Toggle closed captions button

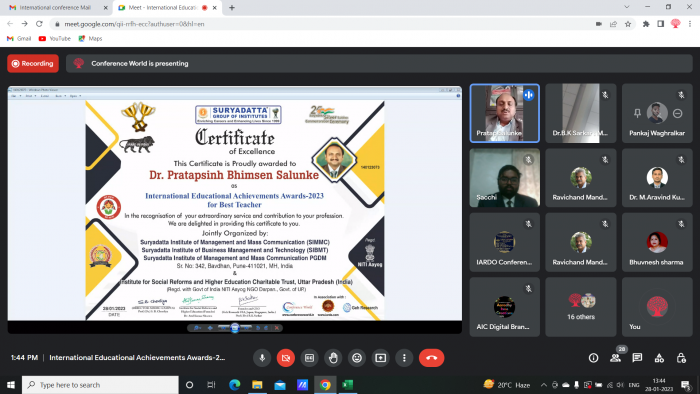coord(309,358)
